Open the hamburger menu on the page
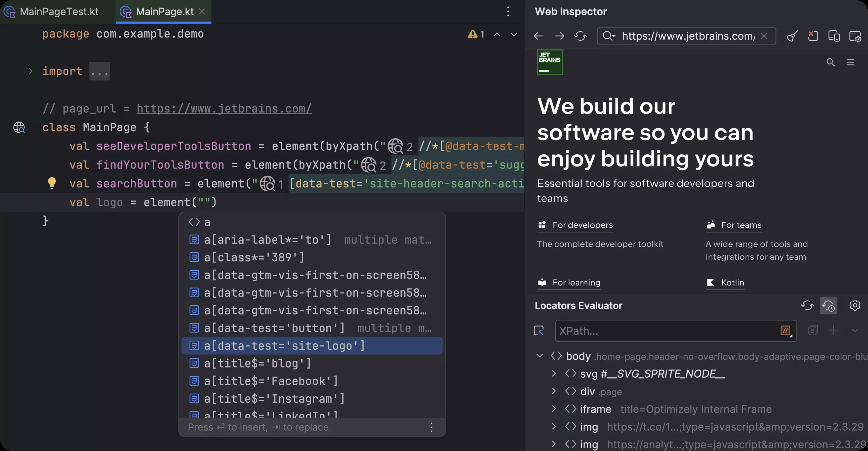This screenshot has width=868, height=451. pyautogui.click(x=851, y=62)
